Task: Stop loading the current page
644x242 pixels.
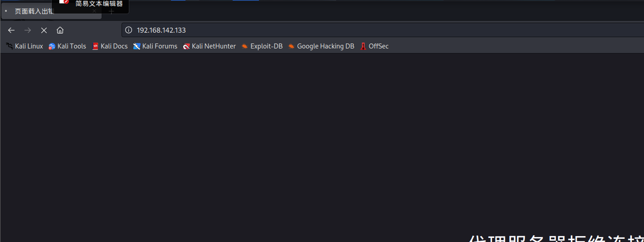Action: point(44,30)
